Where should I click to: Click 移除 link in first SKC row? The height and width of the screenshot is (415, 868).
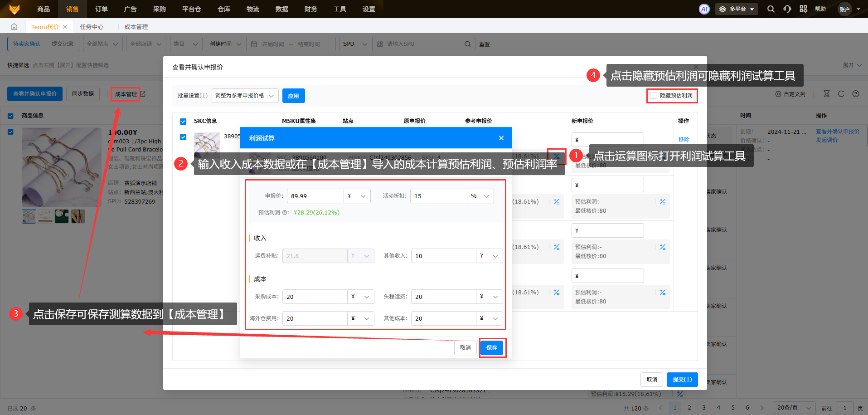tap(684, 139)
